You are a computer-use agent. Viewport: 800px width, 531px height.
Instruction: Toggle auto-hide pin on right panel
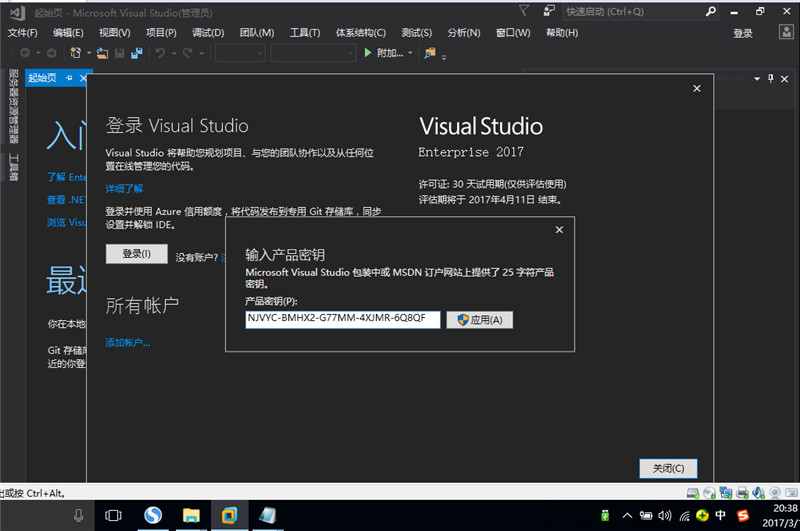(x=770, y=79)
